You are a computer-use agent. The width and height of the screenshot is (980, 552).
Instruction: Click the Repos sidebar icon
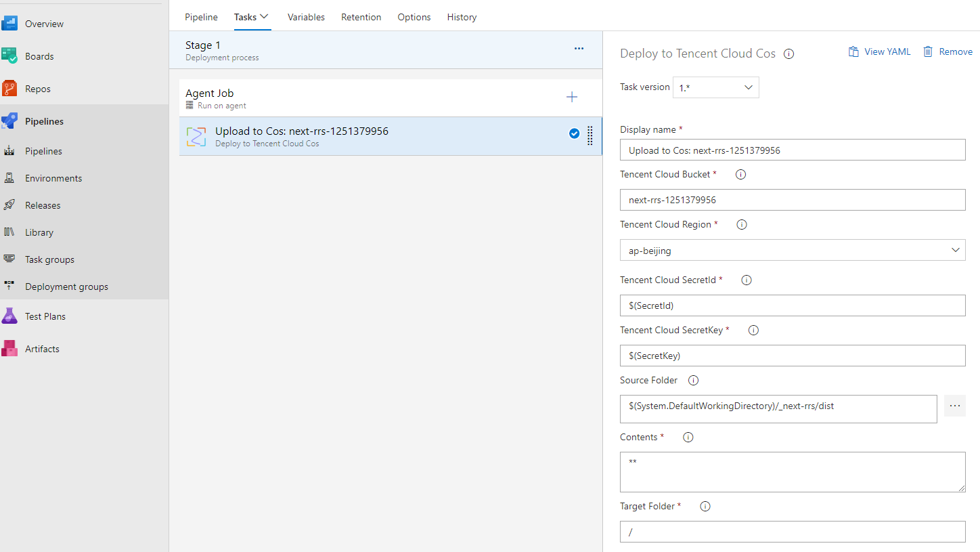[9, 89]
